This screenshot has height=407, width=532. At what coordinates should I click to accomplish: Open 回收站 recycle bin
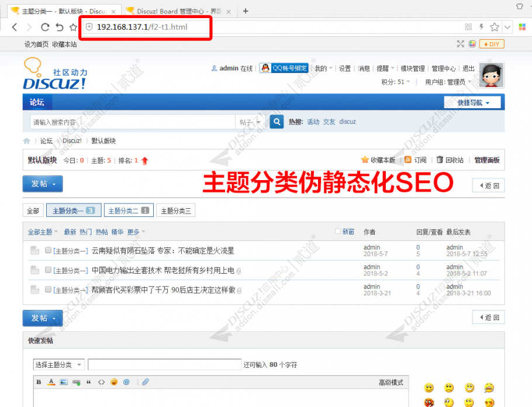coord(450,160)
